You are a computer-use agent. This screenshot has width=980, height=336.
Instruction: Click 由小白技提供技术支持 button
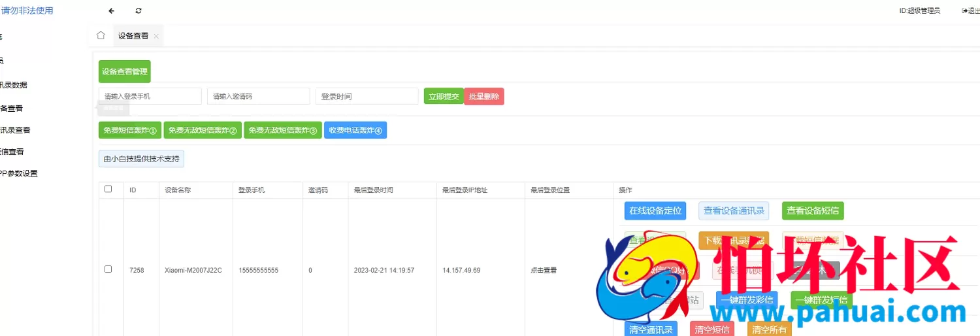pyautogui.click(x=141, y=159)
